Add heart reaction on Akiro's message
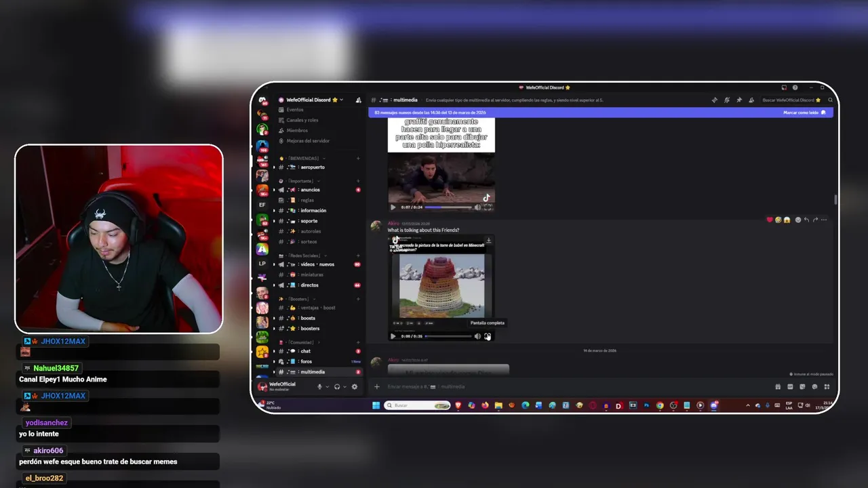868x488 pixels. tap(770, 220)
